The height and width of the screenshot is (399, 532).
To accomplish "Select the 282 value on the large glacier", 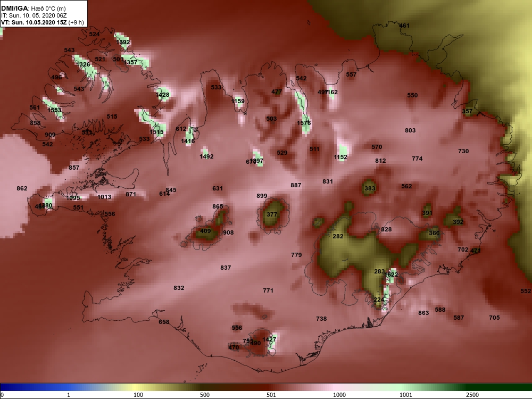I will tap(338, 236).
